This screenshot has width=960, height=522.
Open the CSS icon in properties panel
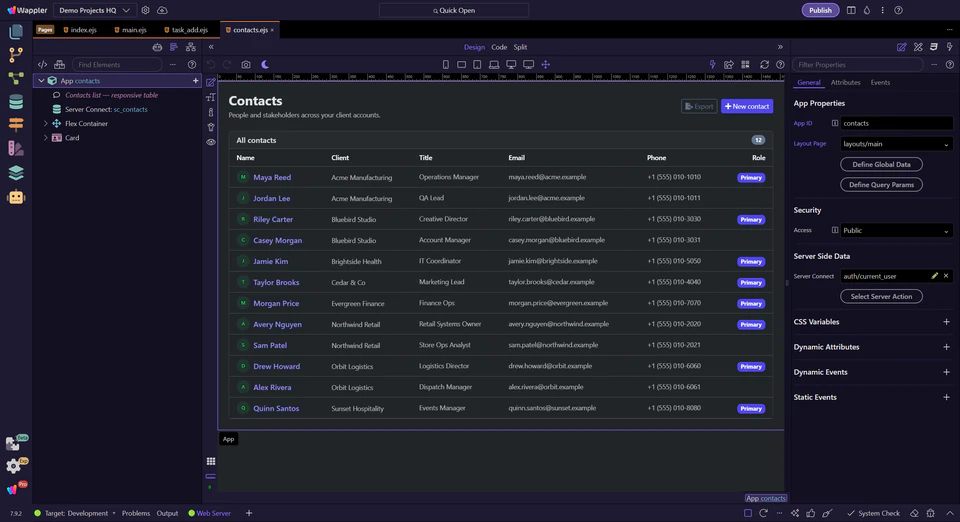click(x=934, y=47)
